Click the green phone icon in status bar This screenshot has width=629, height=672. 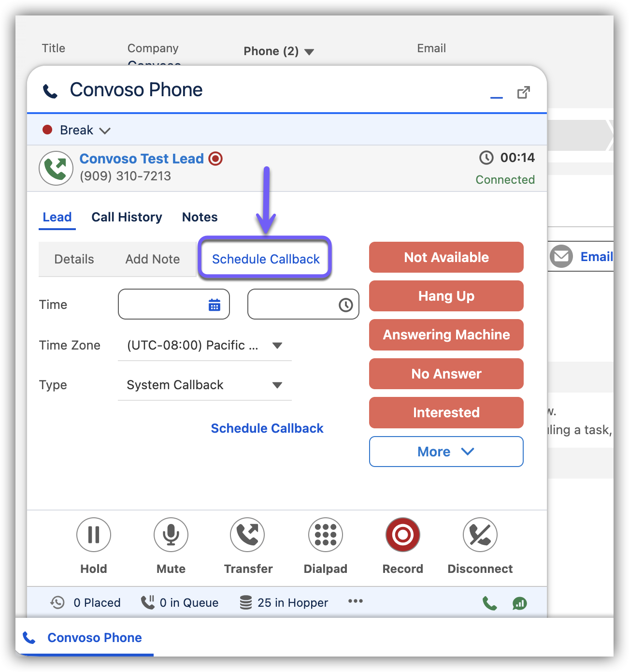489,603
